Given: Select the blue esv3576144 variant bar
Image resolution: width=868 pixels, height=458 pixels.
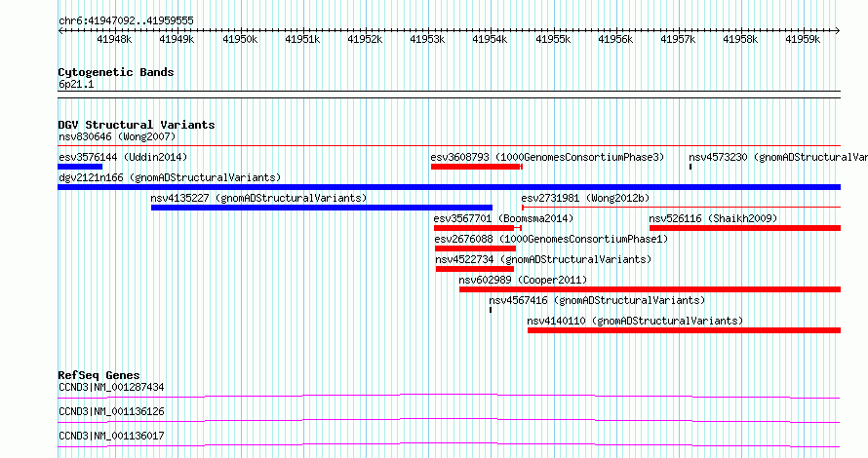Looking at the screenshot, I should point(80,167).
